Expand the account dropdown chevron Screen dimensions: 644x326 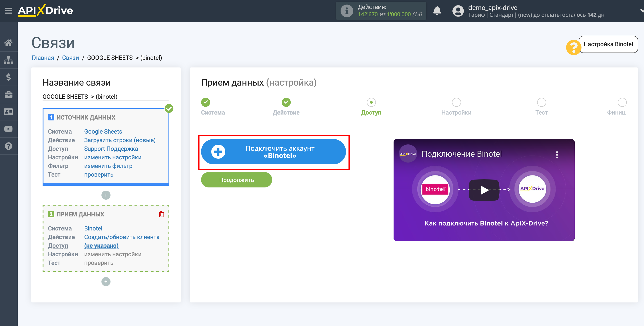point(642,11)
